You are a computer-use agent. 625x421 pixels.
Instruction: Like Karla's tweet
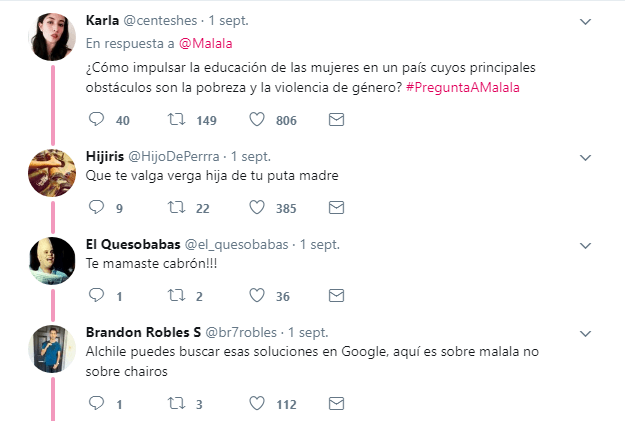(257, 120)
